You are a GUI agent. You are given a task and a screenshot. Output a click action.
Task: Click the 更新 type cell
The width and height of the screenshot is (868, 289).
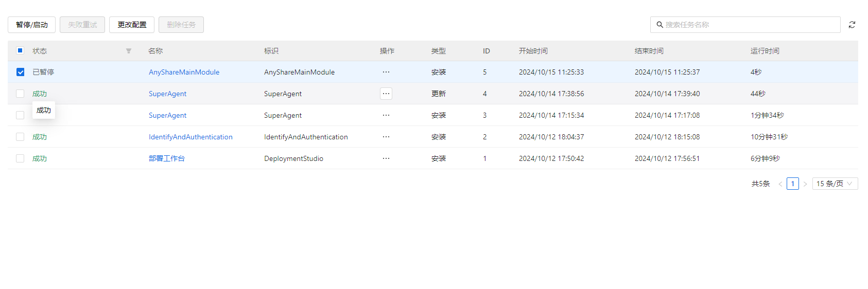(439, 94)
